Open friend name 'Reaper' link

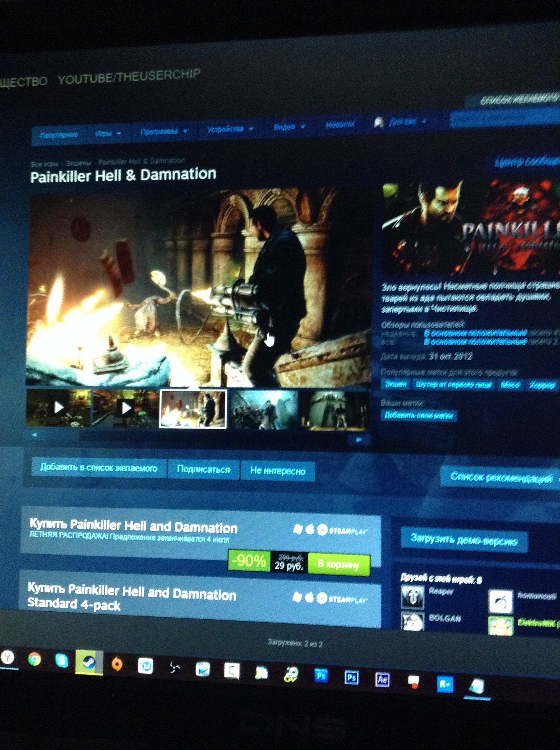(441, 591)
